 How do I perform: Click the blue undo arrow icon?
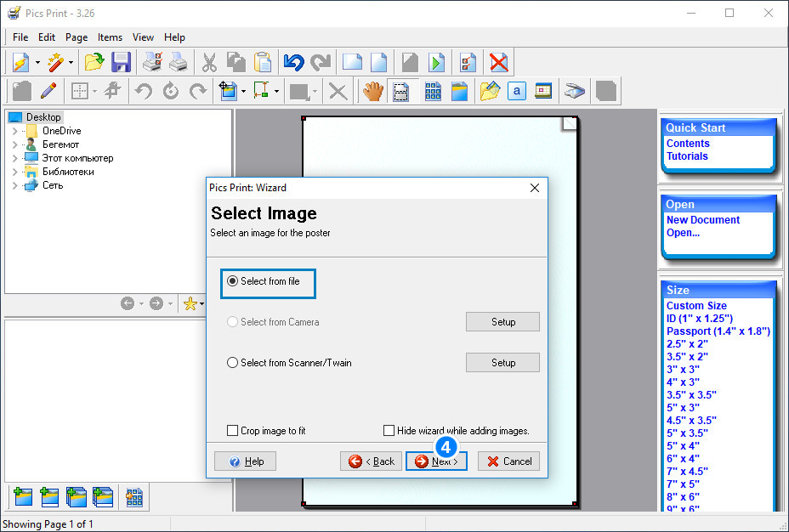[293, 63]
